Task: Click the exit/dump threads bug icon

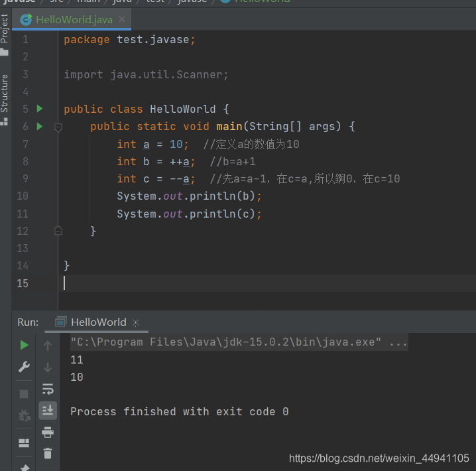Action: tap(24, 415)
